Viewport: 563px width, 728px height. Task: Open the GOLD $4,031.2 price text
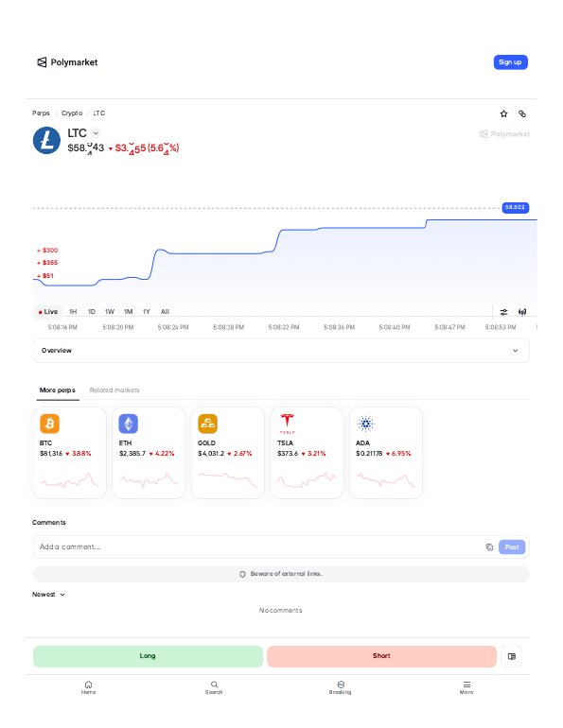211,454
